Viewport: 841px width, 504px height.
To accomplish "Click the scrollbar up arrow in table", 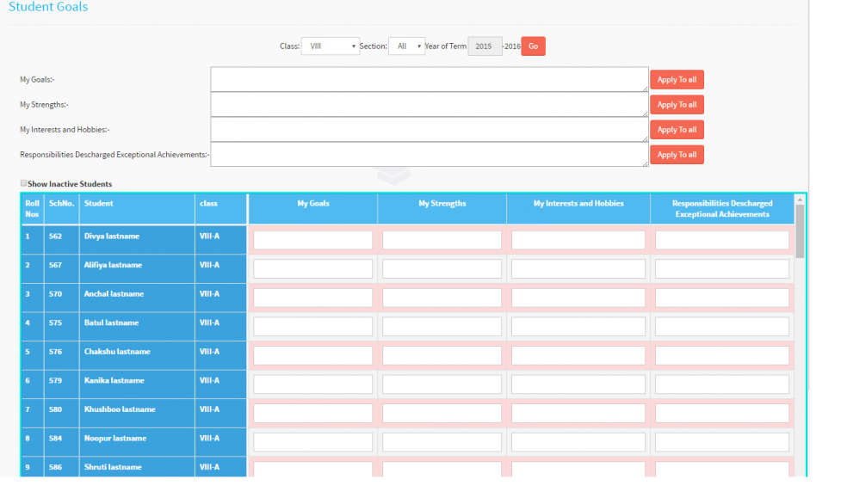I will [800, 199].
